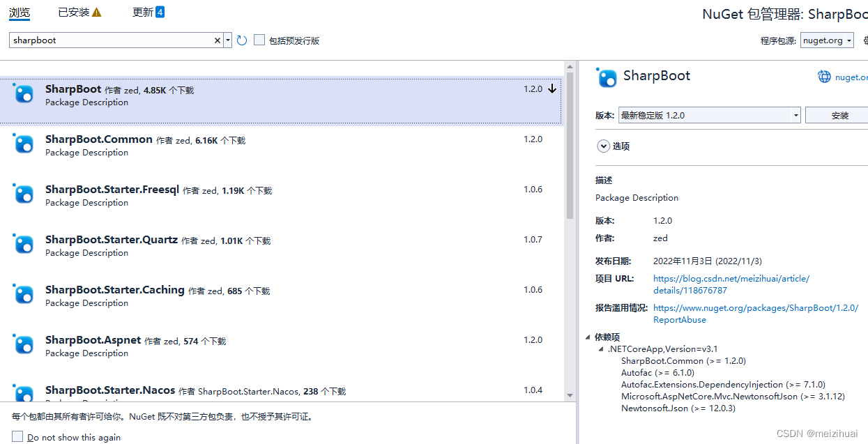The width and height of the screenshot is (868, 444).
Task: Select the SharpBoot.Starter.Quartz package icon
Action: (x=24, y=244)
